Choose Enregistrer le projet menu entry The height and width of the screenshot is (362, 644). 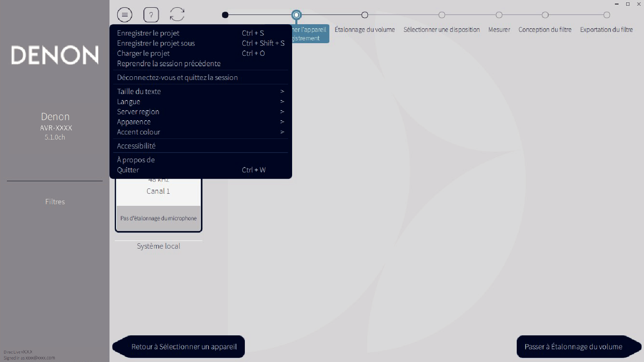click(148, 33)
